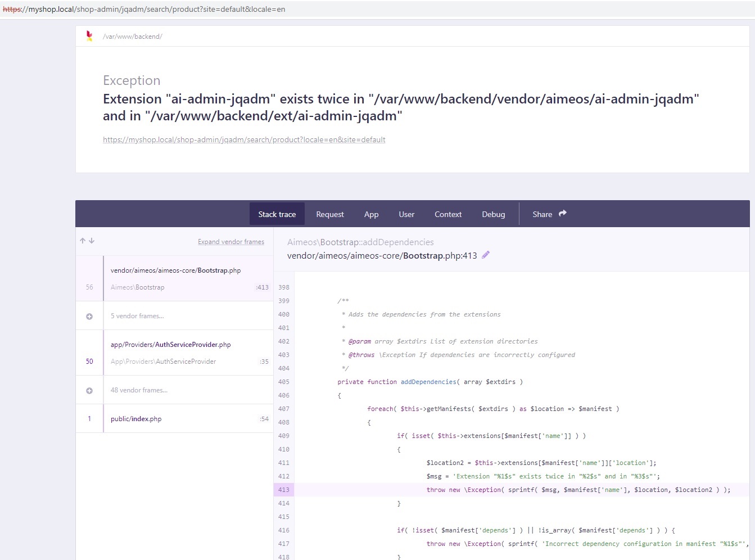This screenshot has width=755, height=560.
Task: Click the $msg = 'Extension...' code line
Action: tap(543, 476)
